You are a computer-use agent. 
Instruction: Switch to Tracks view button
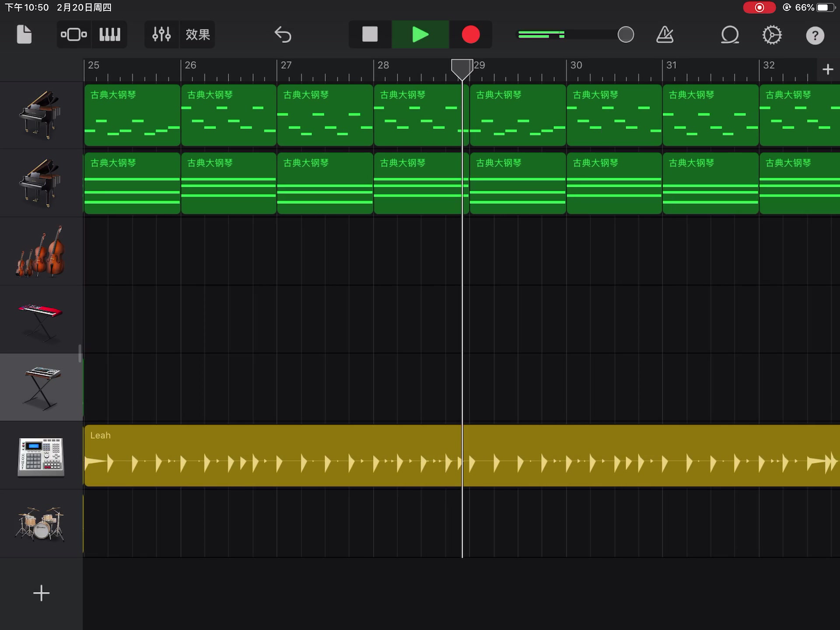pyautogui.click(x=74, y=35)
